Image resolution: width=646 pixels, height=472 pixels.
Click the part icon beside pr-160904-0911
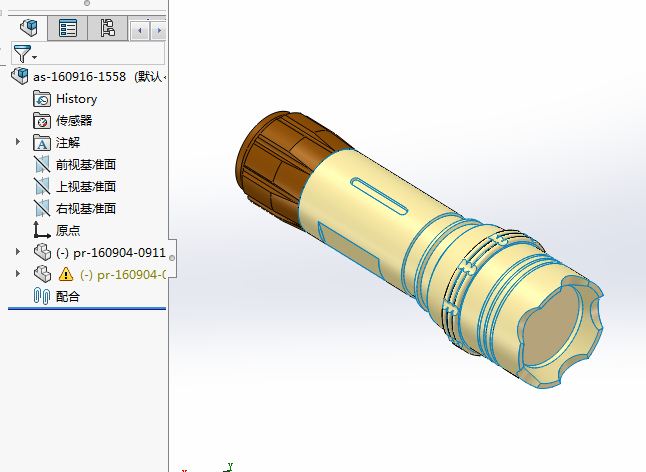coord(42,252)
